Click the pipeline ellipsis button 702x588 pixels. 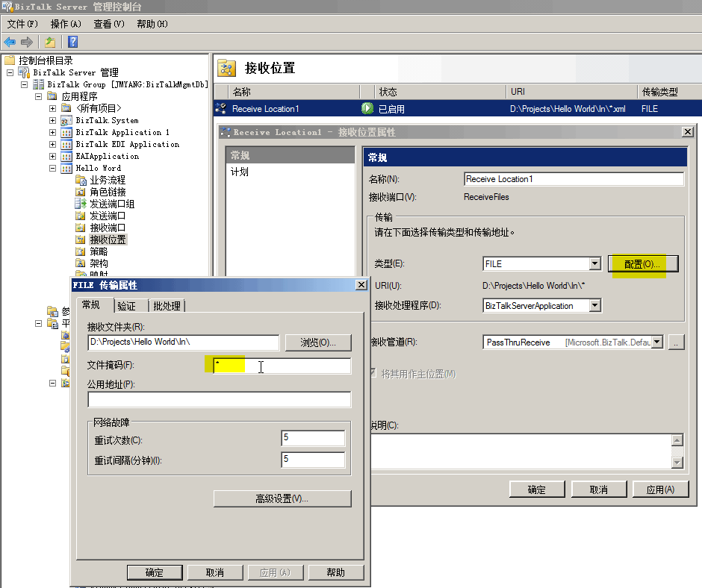676,343
